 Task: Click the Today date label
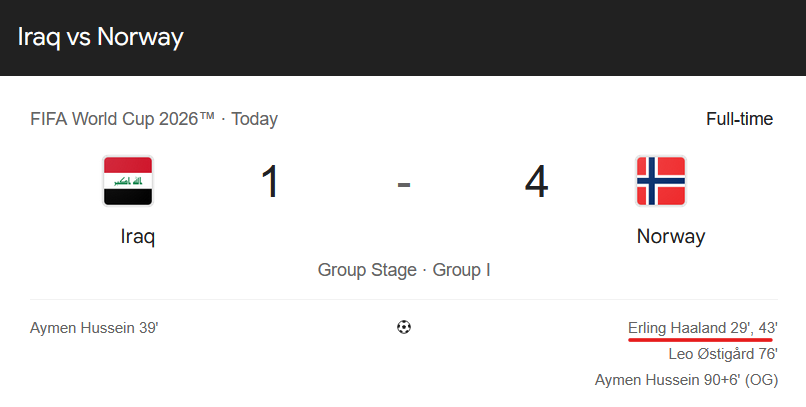click(254, 119)
